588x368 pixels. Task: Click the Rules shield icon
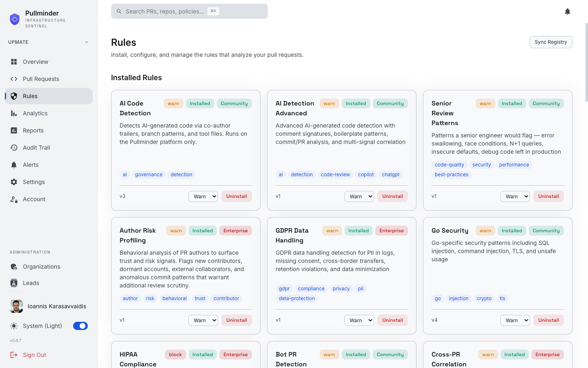click(x=14, y=96)
